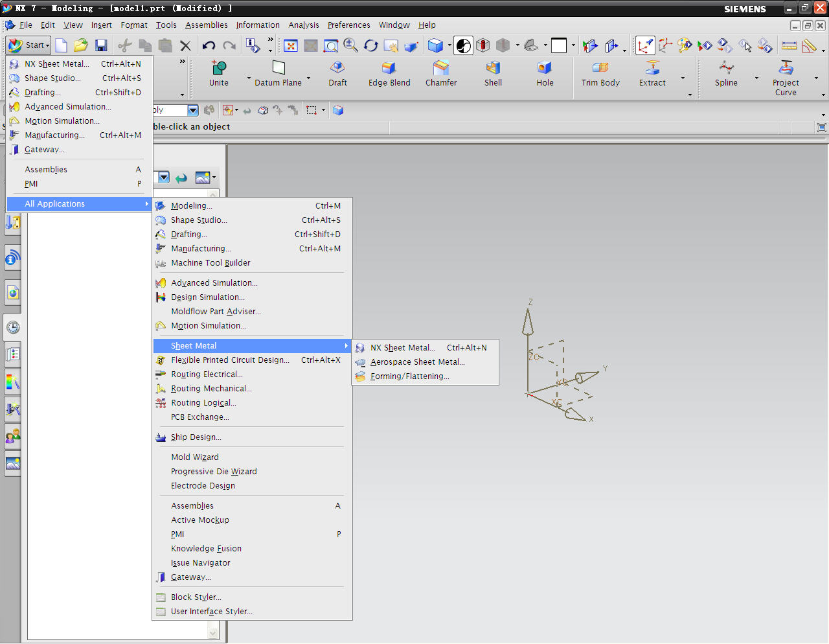The image size is (829, 644).
Task: Select Ship Design application
Action: [x=252, y=437]
